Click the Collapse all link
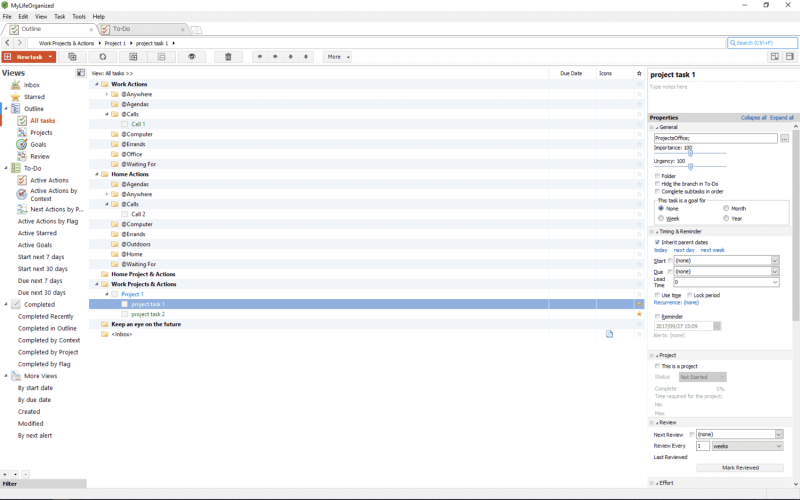Screen dimensions: 800x500 point(753,117)
